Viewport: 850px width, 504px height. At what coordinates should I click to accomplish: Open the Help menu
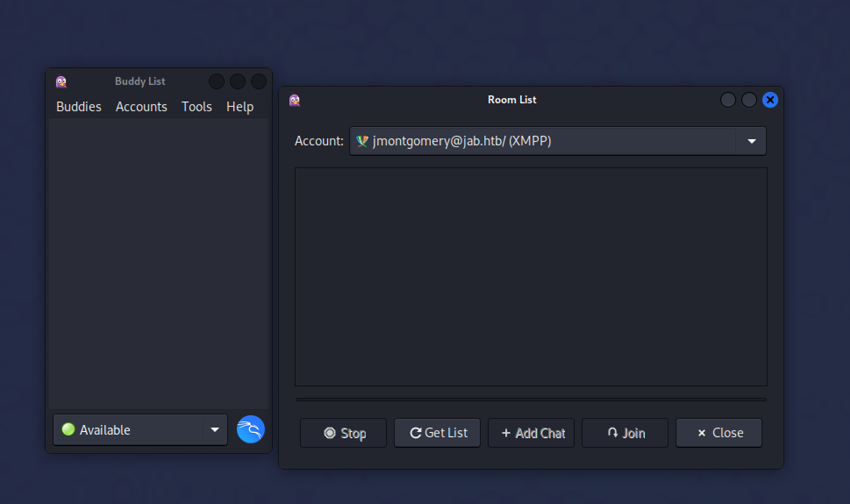240,107
